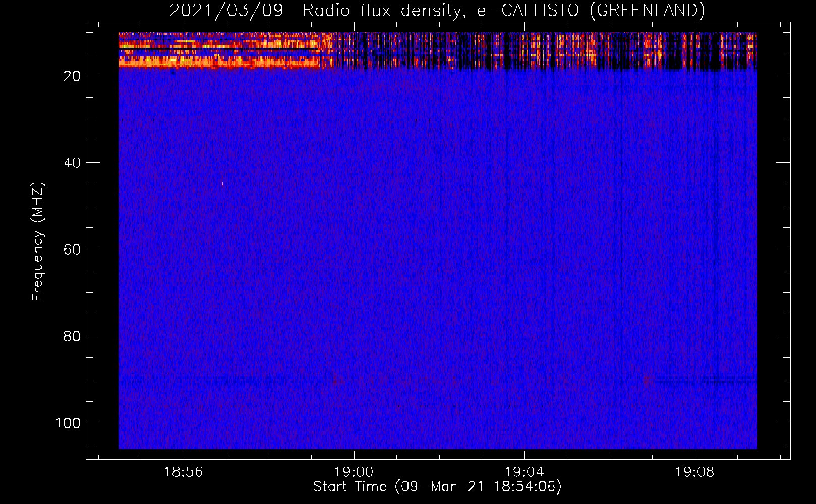Image resolution: width=816 pixels, height=504 pixels.
Task: Click the 'Start Time (09-Mar-21 18:54:06)' label
Action: coord(437,487)
